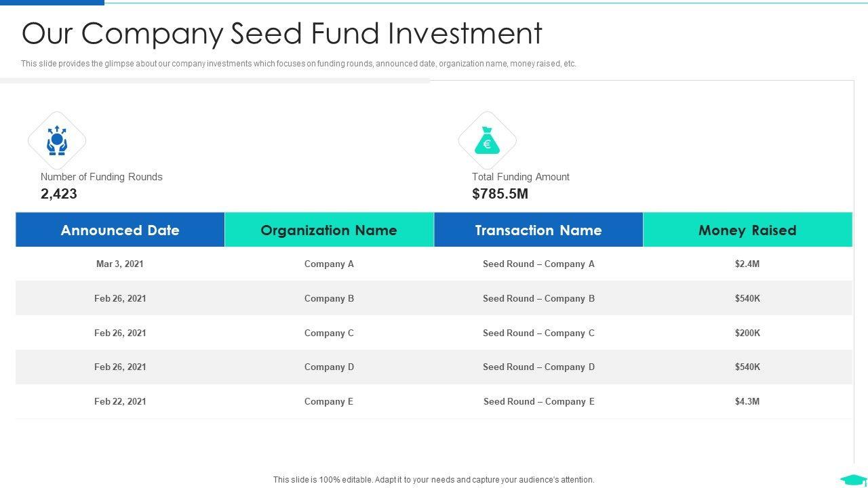Viewport: 868px width, 488px height.
Task: Select Company D organization cell
Action: 329,367
